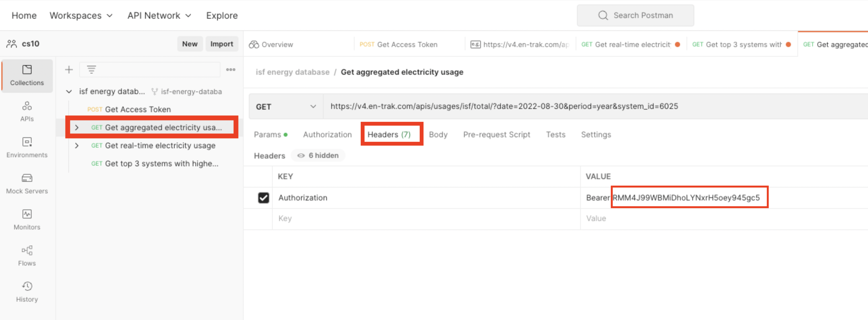The image size is (868, 320).
Task: Open the Workspaces dropdown menu
Action: tap(81, 15)
